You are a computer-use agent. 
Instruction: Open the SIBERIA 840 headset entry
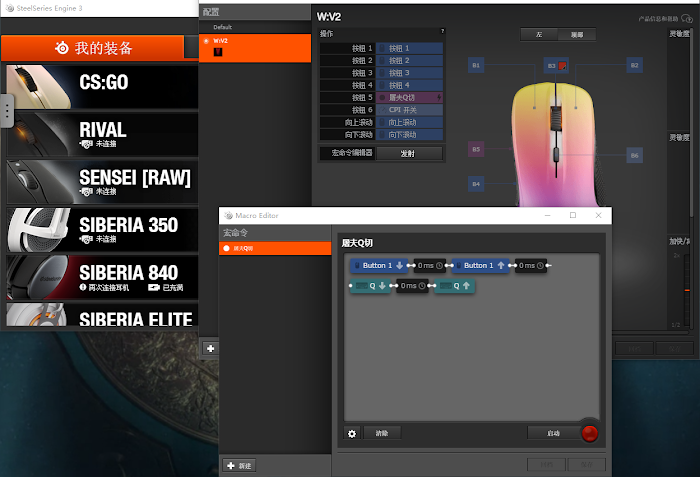(102, 277)
